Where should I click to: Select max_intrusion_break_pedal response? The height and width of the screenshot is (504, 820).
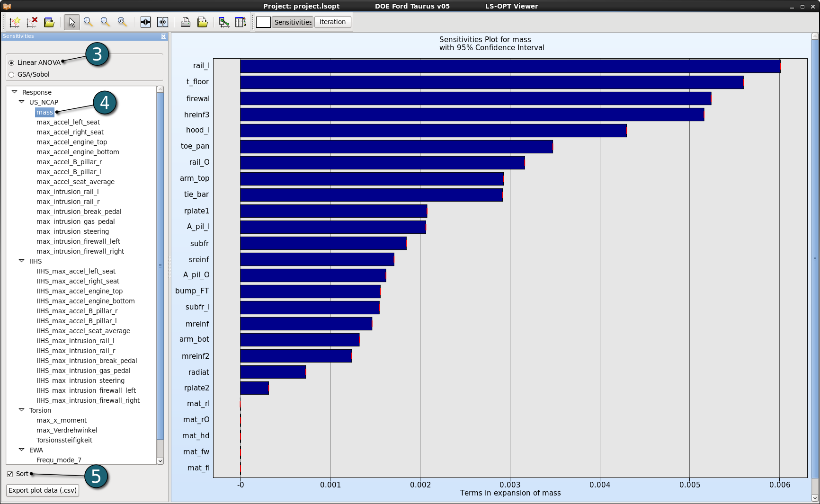[x=79, y=212]
